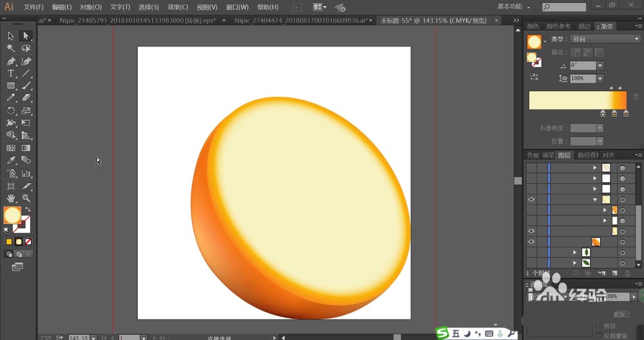Select the Column Graph tool
The height and width of the screenshot is (340, 644).
coord(26,173)
